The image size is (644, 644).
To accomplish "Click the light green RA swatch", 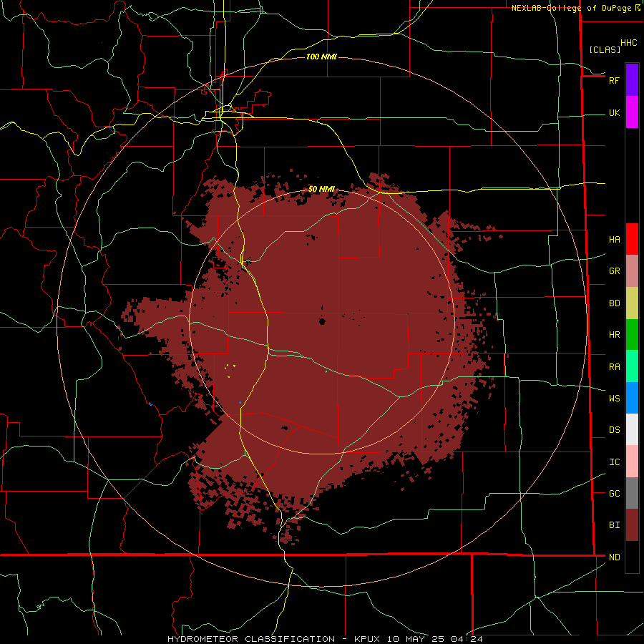I will click(632, 366).
